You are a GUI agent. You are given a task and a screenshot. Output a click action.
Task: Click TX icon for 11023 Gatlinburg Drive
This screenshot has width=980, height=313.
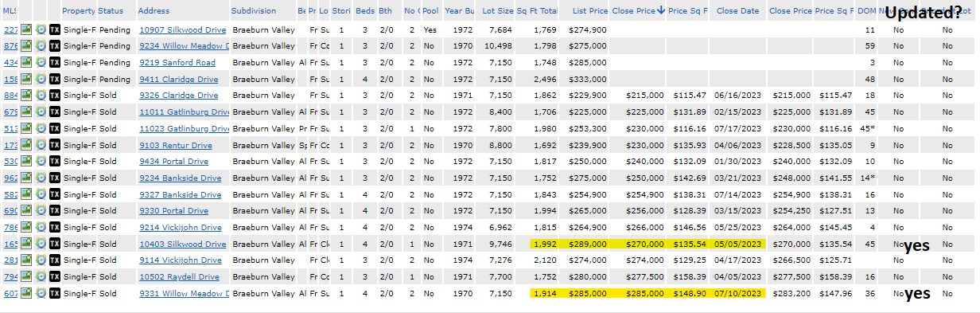click(55, 129)
